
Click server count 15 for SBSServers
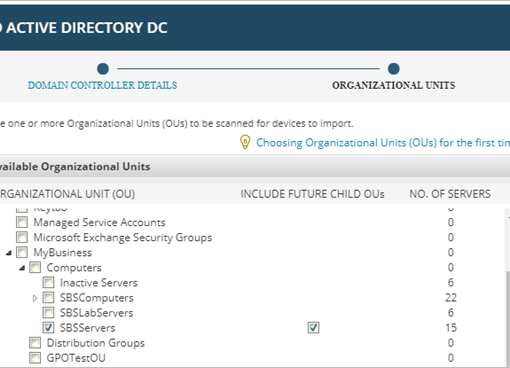[x=451, y=328]
